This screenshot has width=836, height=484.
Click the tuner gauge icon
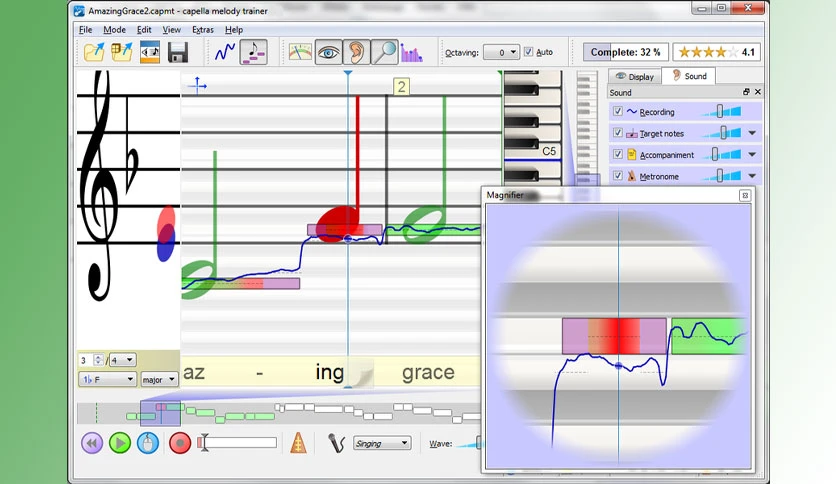point(300,52)
